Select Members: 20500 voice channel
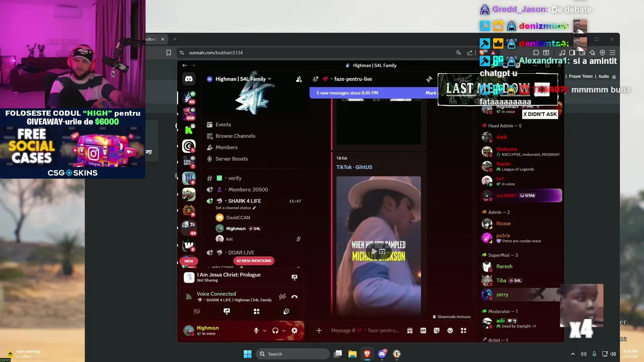Screen dimensions: 644x362 coord(254,190)
